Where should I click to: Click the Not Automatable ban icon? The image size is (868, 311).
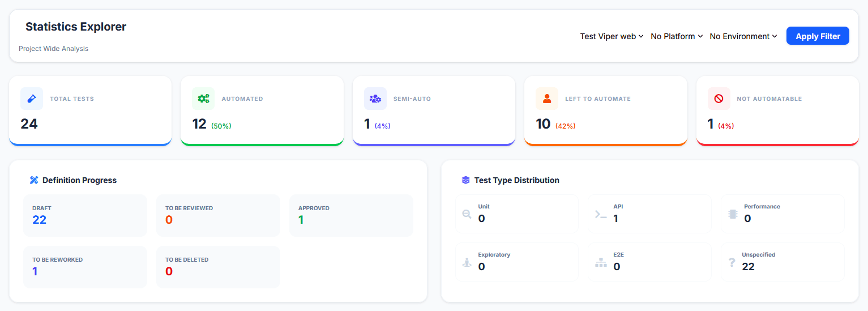719,99
